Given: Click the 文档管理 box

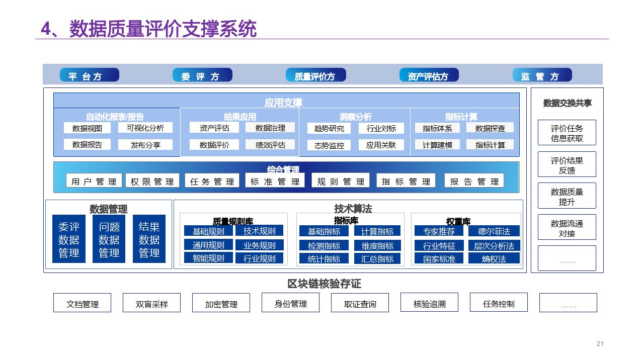Looking at the screenshot, I should pos(83,303).
